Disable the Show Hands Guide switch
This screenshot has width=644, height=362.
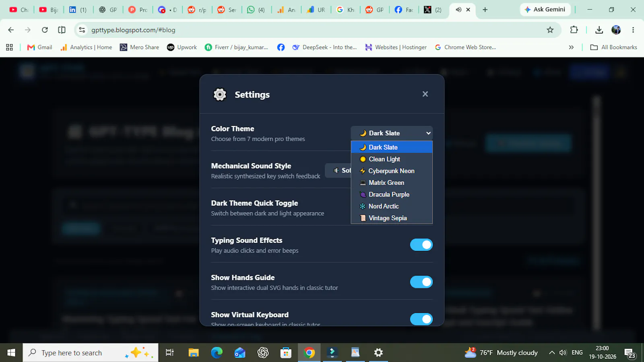tap(421, 282)
